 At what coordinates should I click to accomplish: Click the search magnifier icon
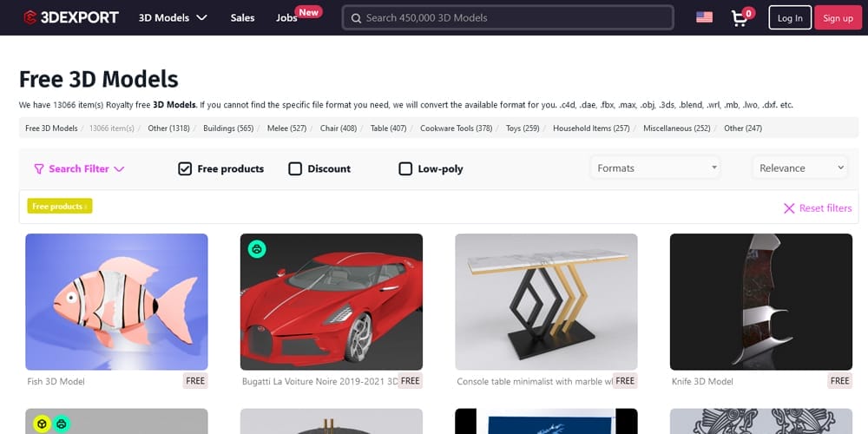pos(355,17)
